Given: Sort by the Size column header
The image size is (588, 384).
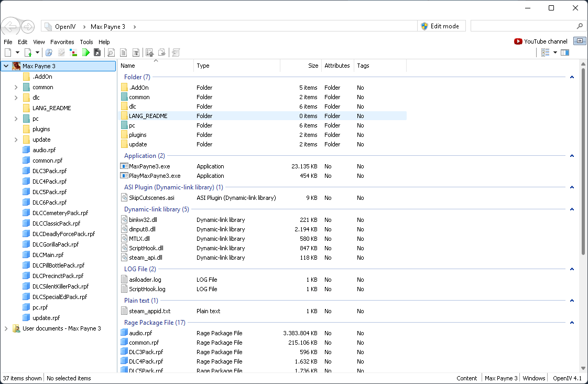Looking at the screenshot, I should (301, 66).
